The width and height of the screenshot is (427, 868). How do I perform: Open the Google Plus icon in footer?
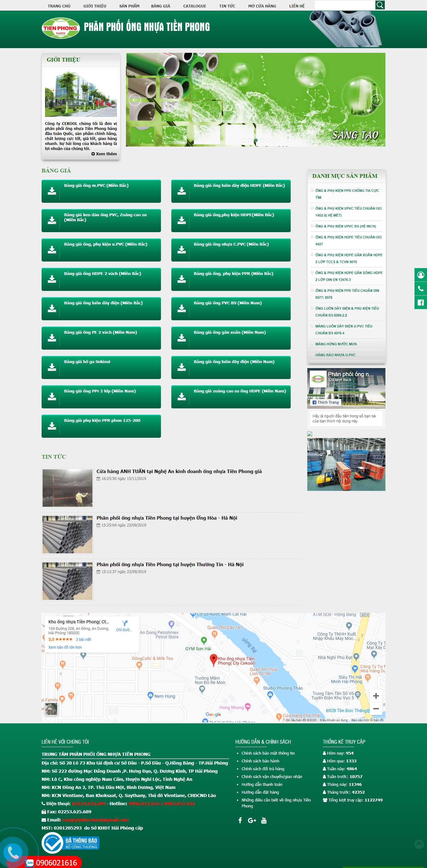tap(252, 820)
